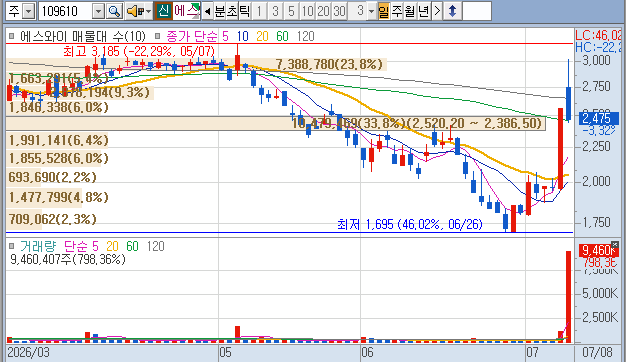The height and width of the screenshot is (362, 626).
Task: Select interval button 3 beside 1
Action: tap(275, 11)
